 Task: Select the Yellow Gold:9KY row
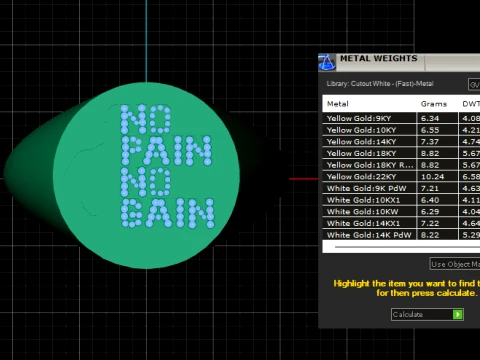click(401, 118)
